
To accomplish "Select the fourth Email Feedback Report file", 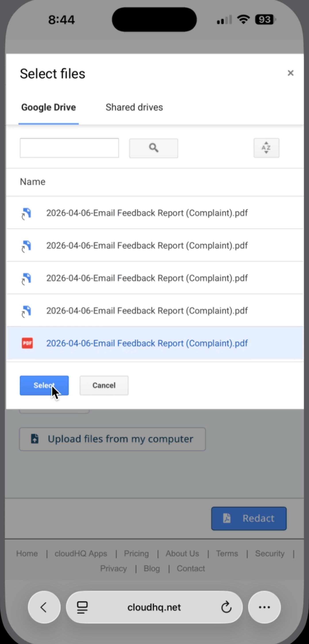I will coord(147,310).
